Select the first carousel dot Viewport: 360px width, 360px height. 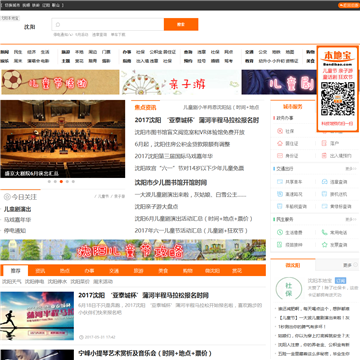click(x=49, y=182)
